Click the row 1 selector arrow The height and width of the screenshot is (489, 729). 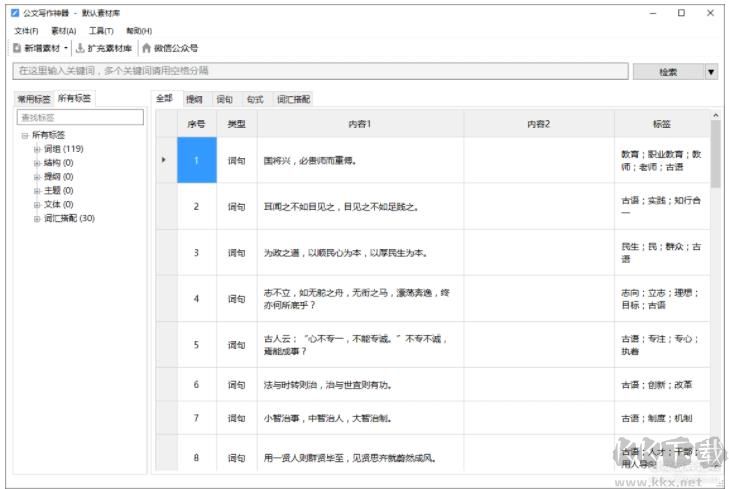click(x=166, y=160)
